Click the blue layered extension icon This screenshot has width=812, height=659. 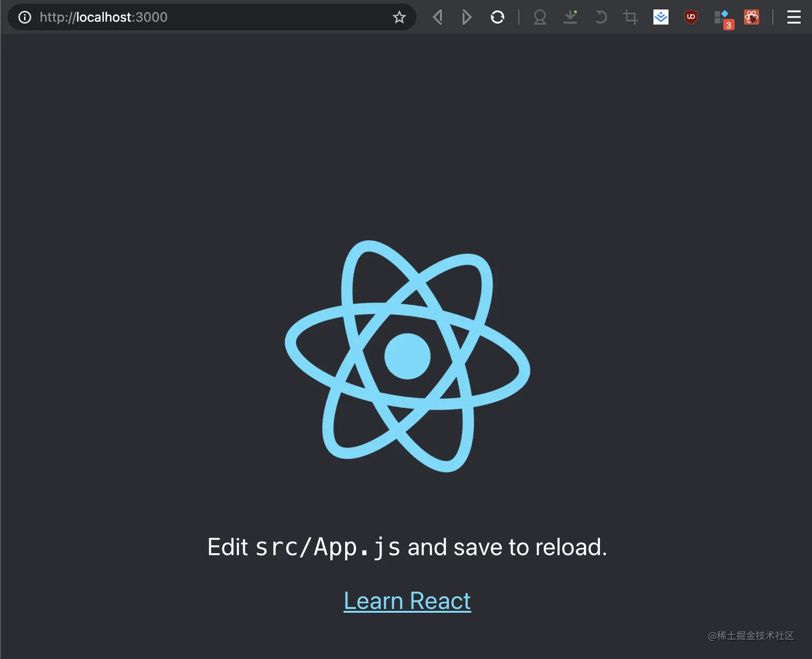(661, 17)
